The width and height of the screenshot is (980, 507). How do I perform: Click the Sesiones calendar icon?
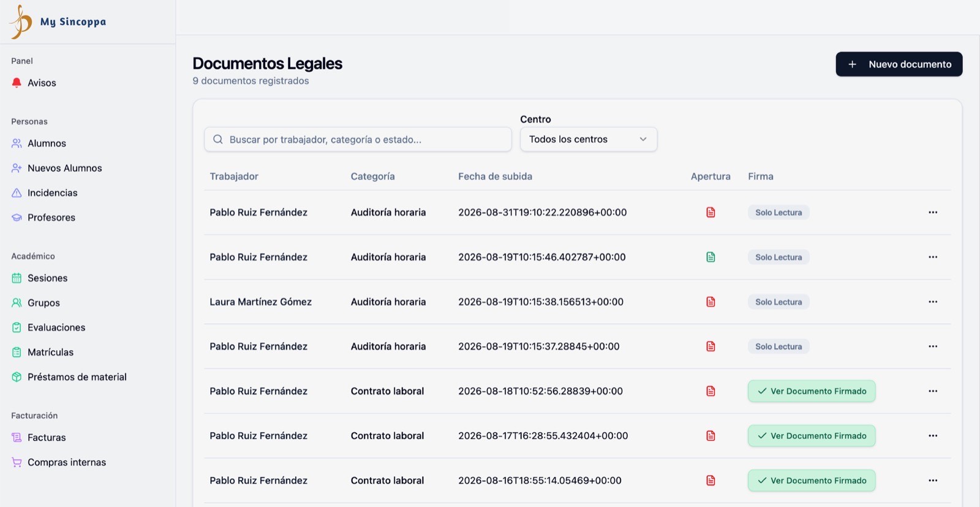(17, 278)
